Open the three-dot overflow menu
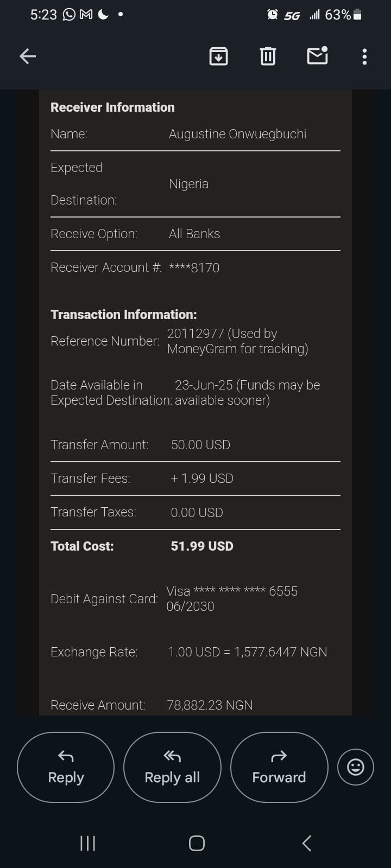 click(x=364, y=56)
